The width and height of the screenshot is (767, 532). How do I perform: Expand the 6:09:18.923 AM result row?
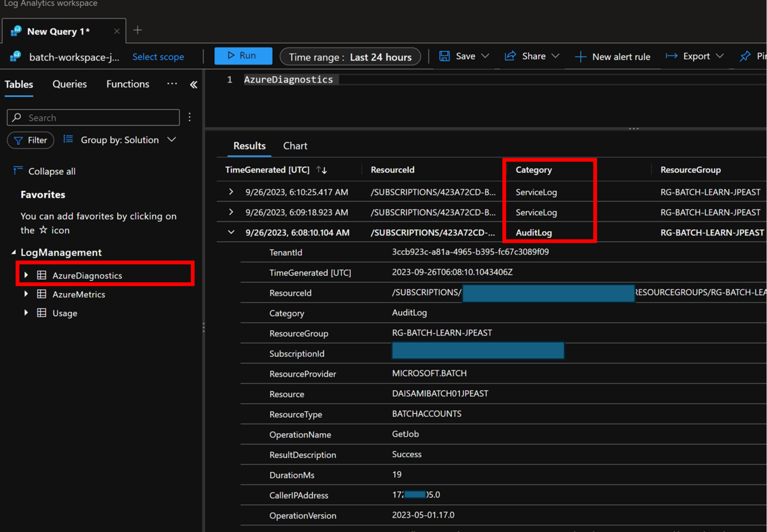point(231,212)
